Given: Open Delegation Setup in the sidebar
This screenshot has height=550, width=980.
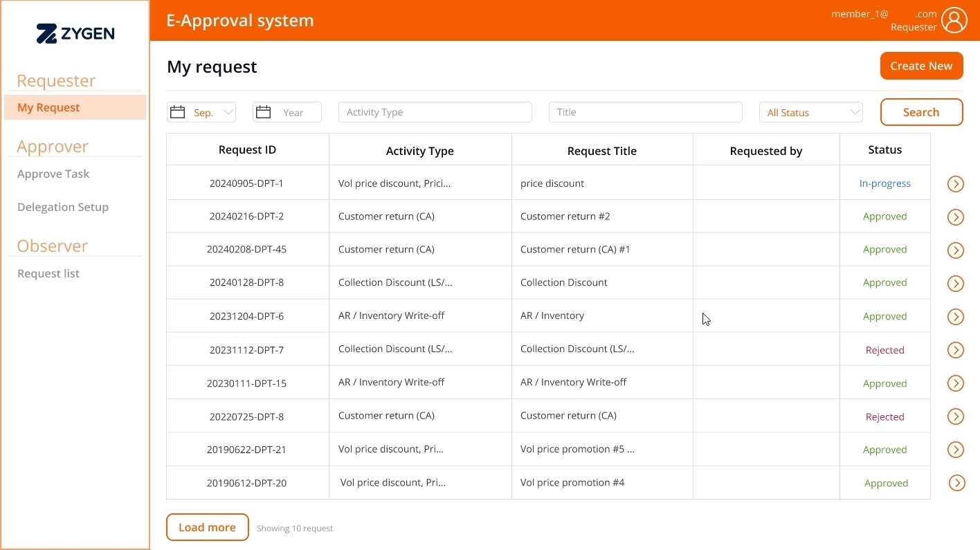Looking at the screenshot, I should 63,207.
